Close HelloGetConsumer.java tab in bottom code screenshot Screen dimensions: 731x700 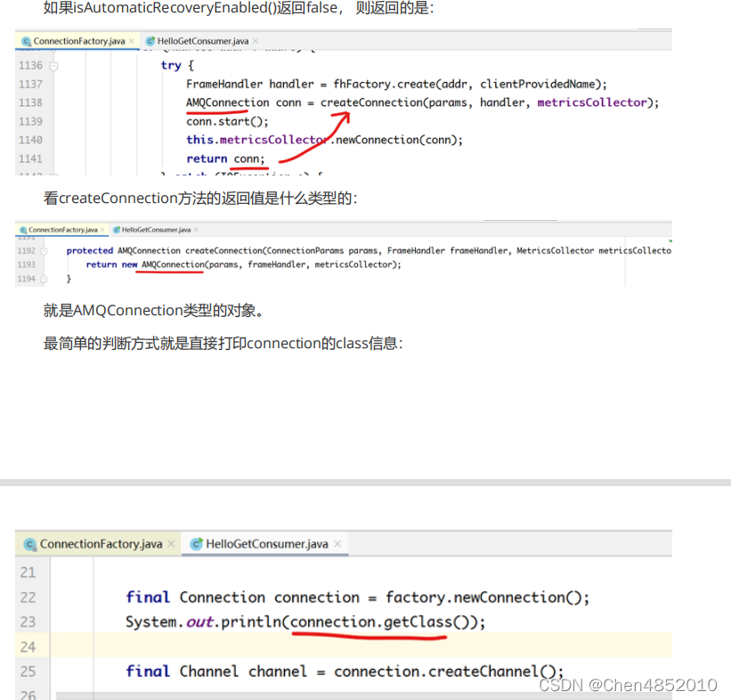337,544
